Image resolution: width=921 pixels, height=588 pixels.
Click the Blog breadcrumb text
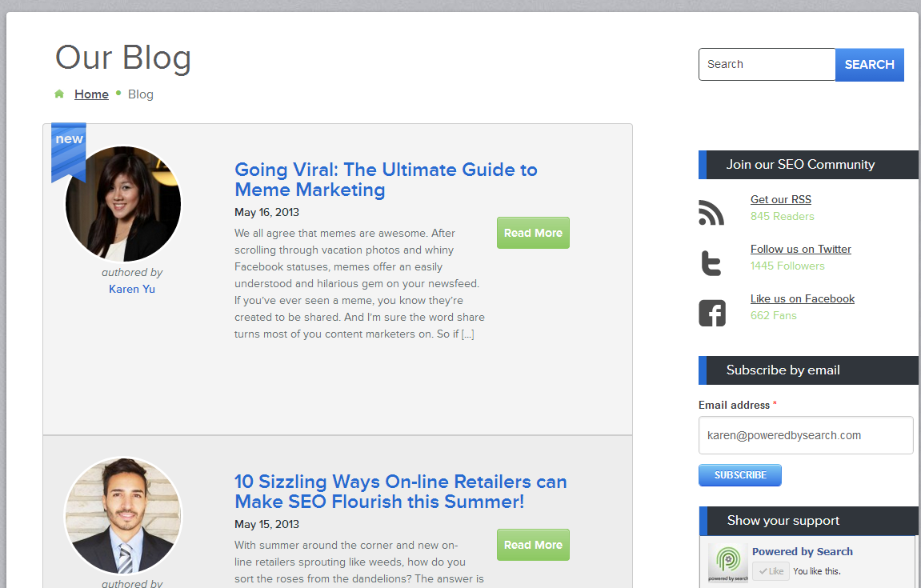point(140,94)
